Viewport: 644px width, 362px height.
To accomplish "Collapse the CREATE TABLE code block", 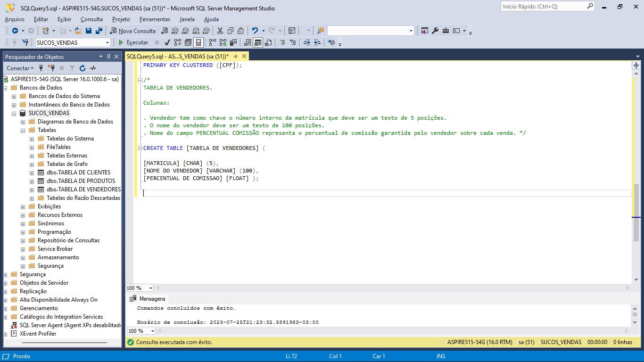I will (x=140, y=148).
